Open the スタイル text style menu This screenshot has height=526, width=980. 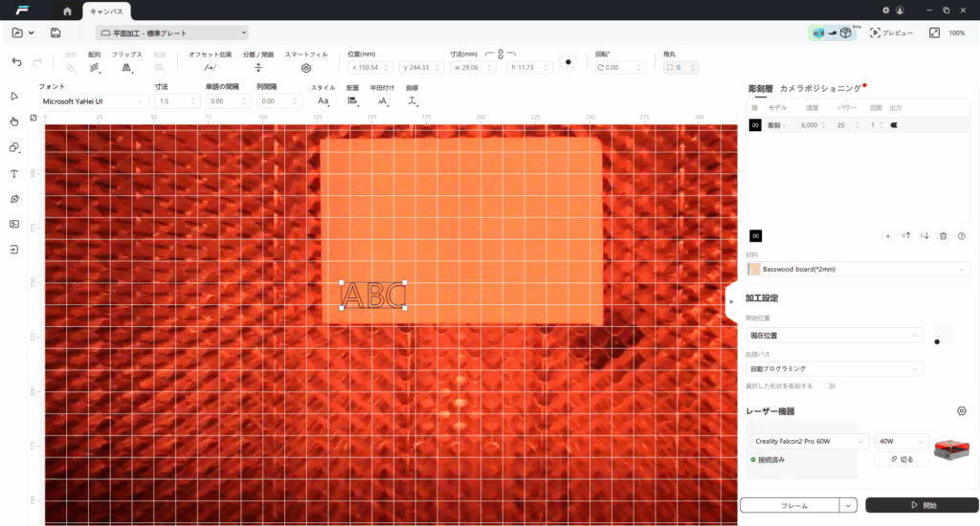point(323,101)
